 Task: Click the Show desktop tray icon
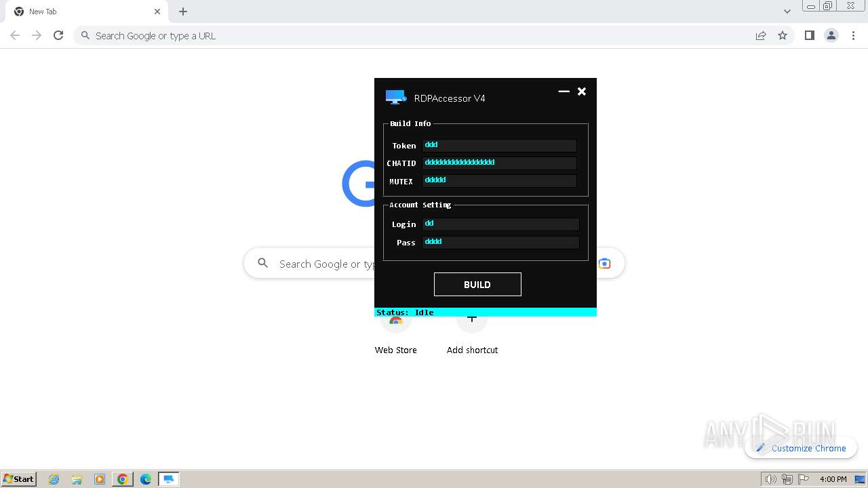pos(860,479)
